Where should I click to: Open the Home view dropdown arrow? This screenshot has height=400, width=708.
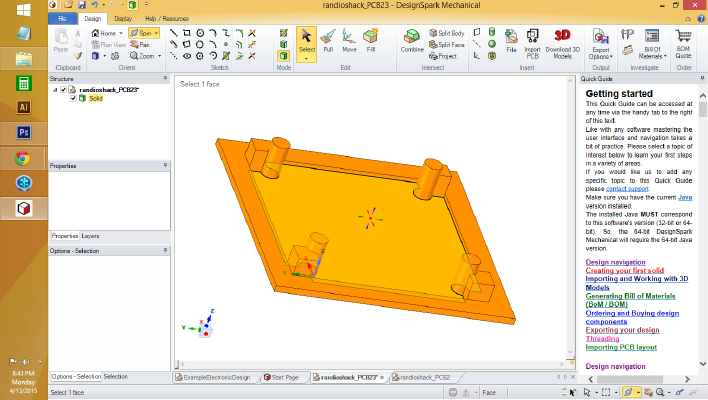pos(121,33)
